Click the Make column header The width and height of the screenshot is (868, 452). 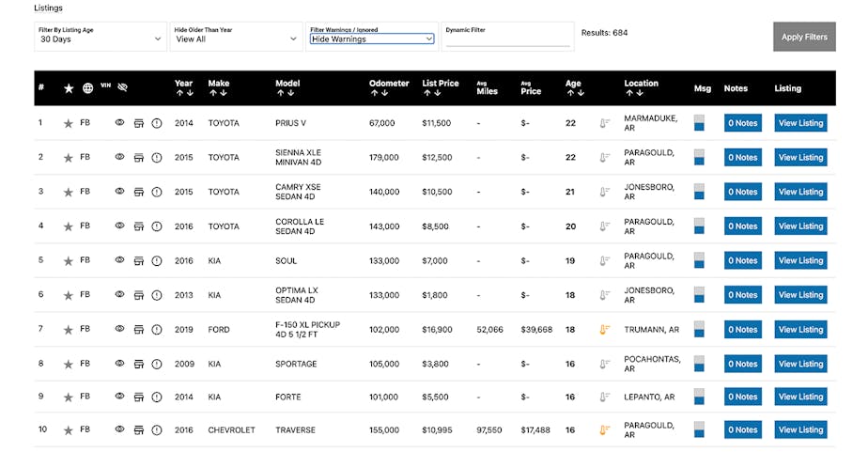tap(218, 84)
